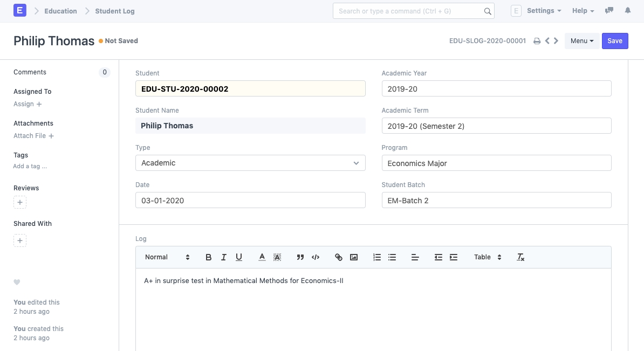Like this document with heart icon
The width and height of the screenshot is (644, 351).
pyautogui.click(x=17, y=282)
